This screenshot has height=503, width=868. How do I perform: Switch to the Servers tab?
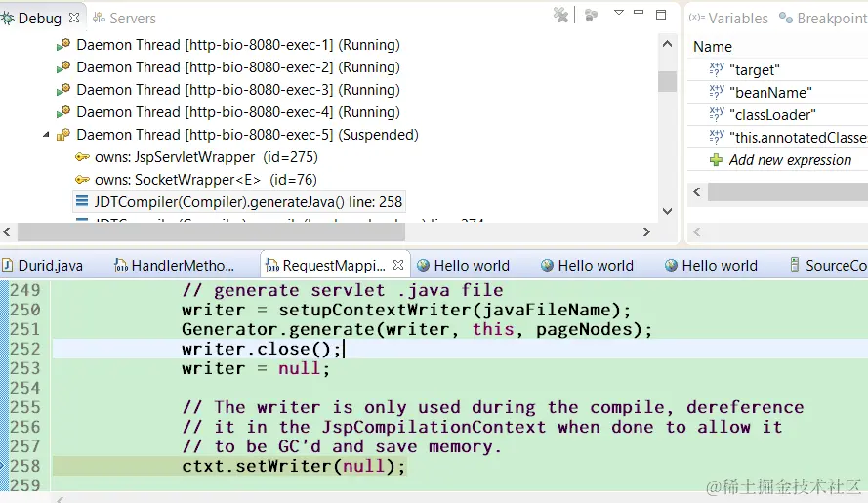125,19
